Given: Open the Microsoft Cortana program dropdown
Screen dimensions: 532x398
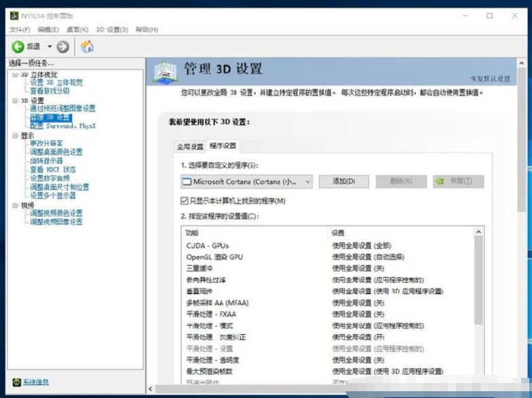Looking at the screenshot, I should 307,181.
